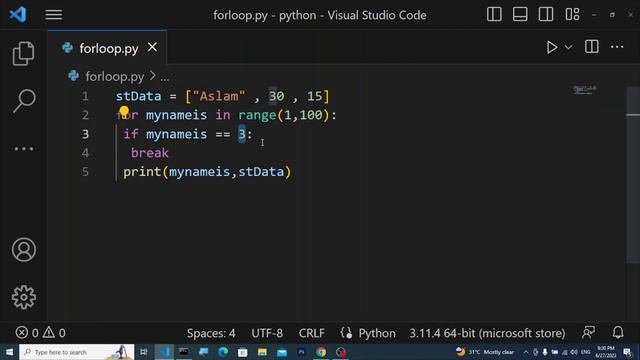Open File Explorer from taskbar
Image resolution: width=640 pixels, height=360 pixels.
coord(262,352)
